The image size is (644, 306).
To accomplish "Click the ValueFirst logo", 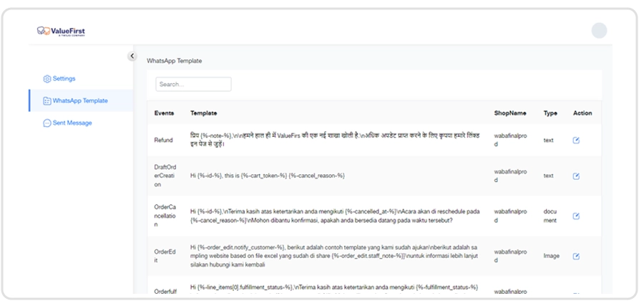I will [62, 32].
